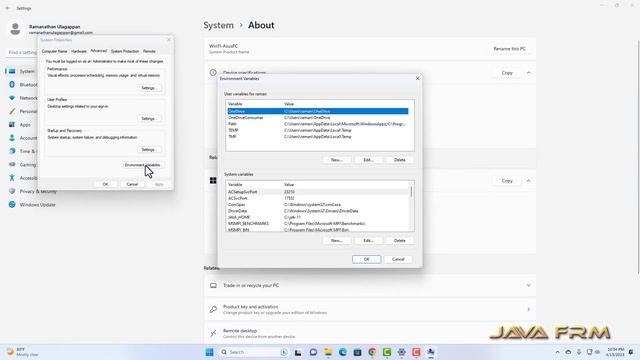
Task: Switch to the Computer Name tab
Action: [x=54, y=51]
